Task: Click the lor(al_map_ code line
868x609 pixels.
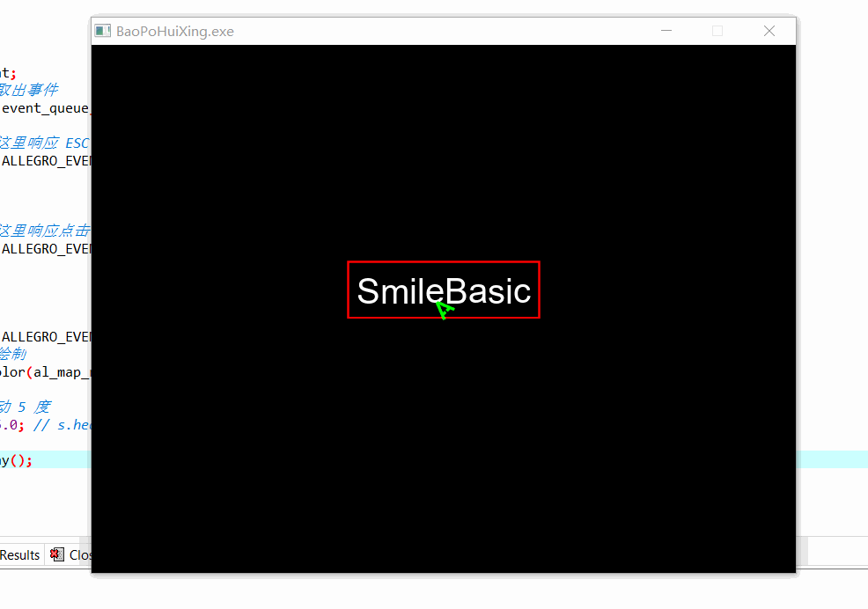Action: tap(46, 372)
